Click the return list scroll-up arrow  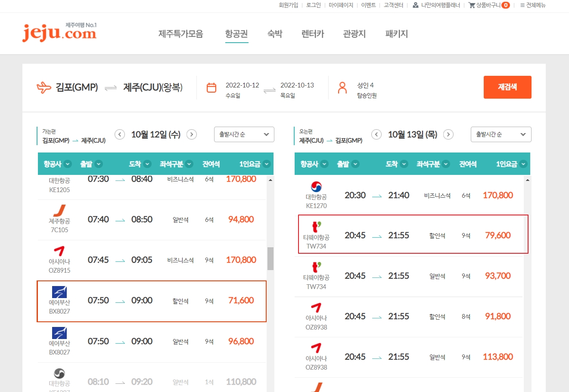point(528,180)
